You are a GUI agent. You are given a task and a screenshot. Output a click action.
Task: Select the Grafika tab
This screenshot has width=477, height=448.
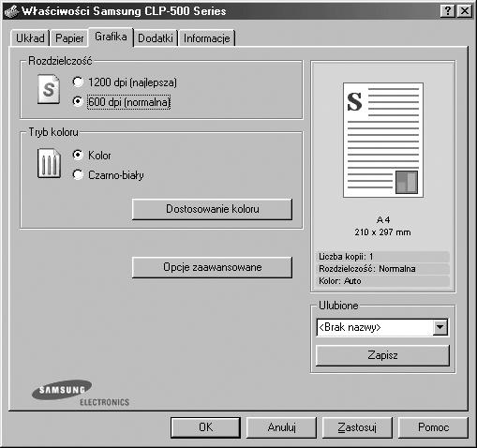pyautogui.click(x=111, y=37)
